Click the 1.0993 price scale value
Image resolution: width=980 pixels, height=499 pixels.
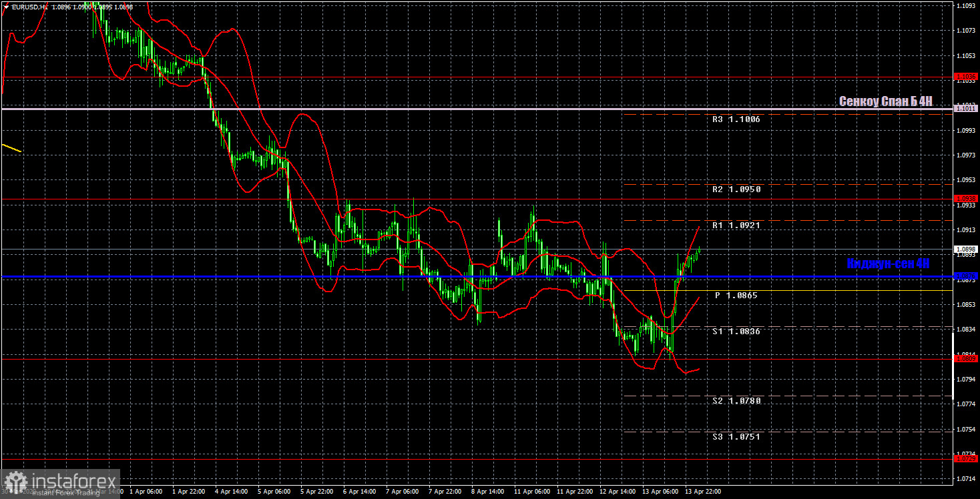966,130
